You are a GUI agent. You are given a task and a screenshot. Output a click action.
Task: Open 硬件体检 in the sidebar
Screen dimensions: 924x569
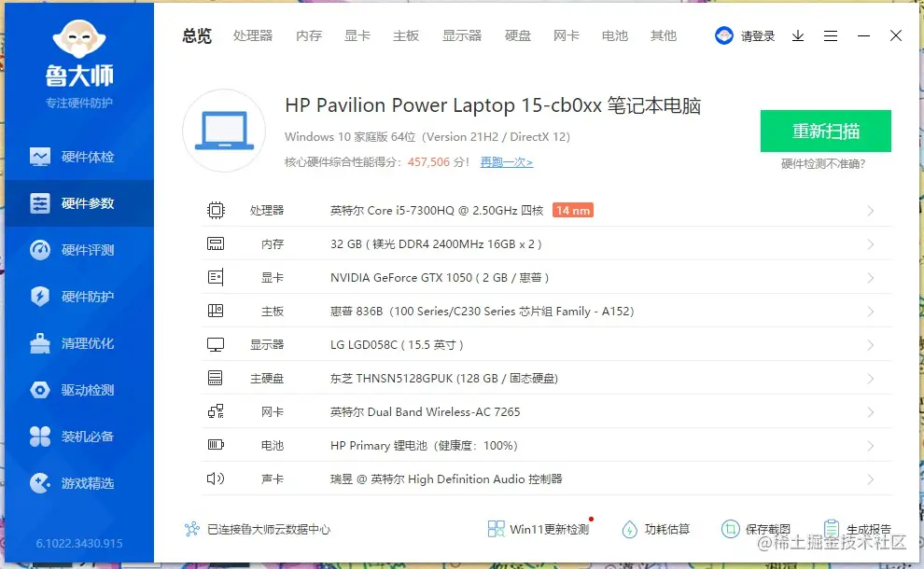79,157
